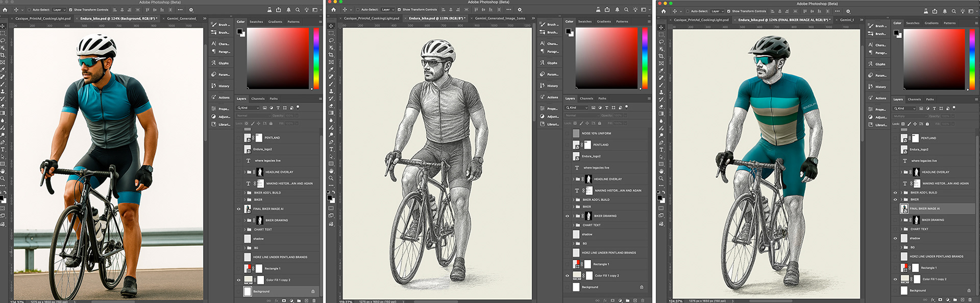Expand the BIKER group in the middle window
980x303 pixels.
[573, 207]
